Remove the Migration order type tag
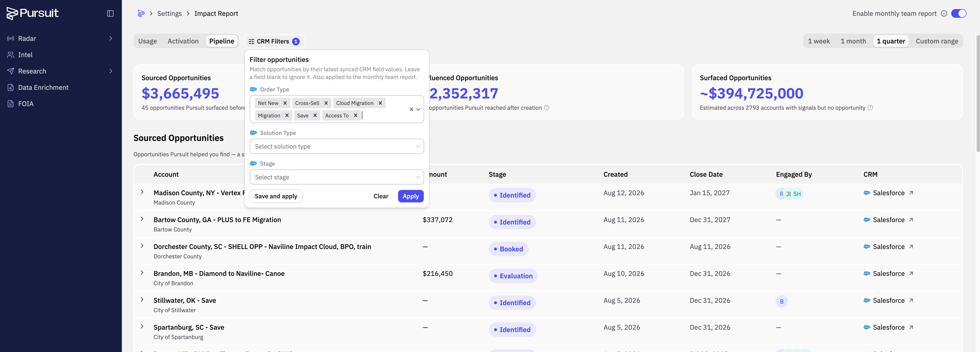Viewport: 980px width, 352px height. 287,115
